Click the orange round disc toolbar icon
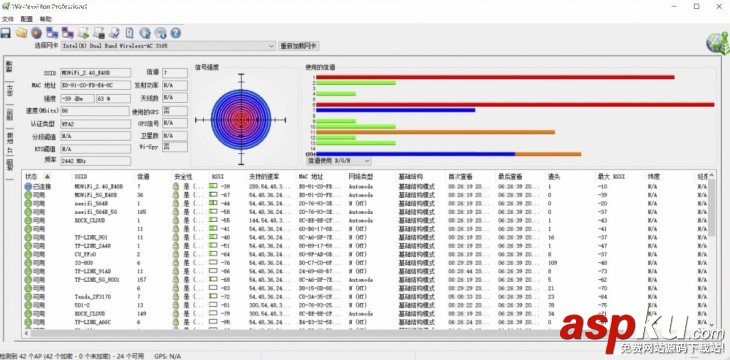730x360 pixels. tap(36, 33)
